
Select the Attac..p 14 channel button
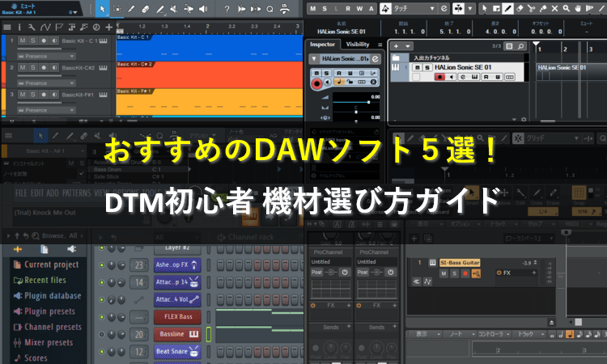coord(177,282)
